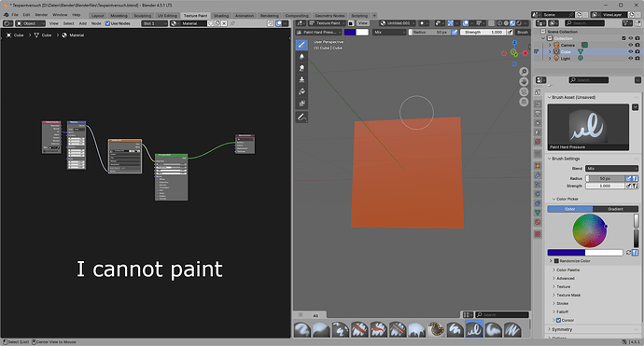Select the Soften tool icon
The image size is (644, 346).
pyautogui.click(x=301, y=57)
